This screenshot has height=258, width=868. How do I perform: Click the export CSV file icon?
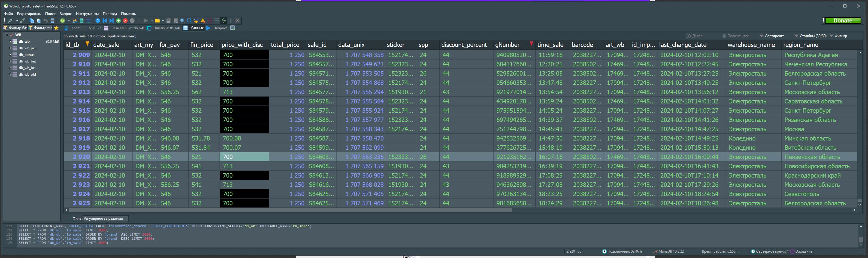[x=82, y=21]
